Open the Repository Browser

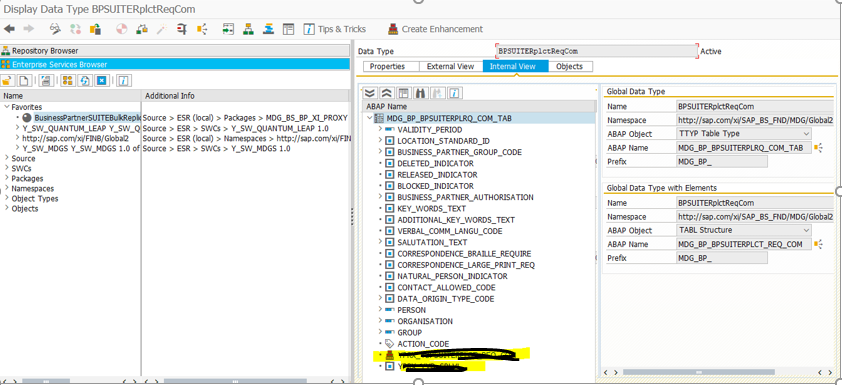pyautogui.click(x=175, y=51)
